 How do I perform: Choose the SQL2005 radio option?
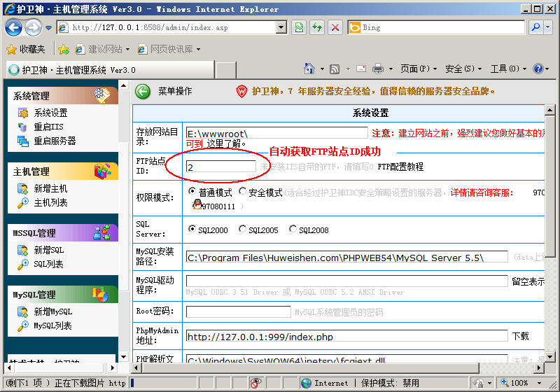pyautogui.click(x=242, y=230)
